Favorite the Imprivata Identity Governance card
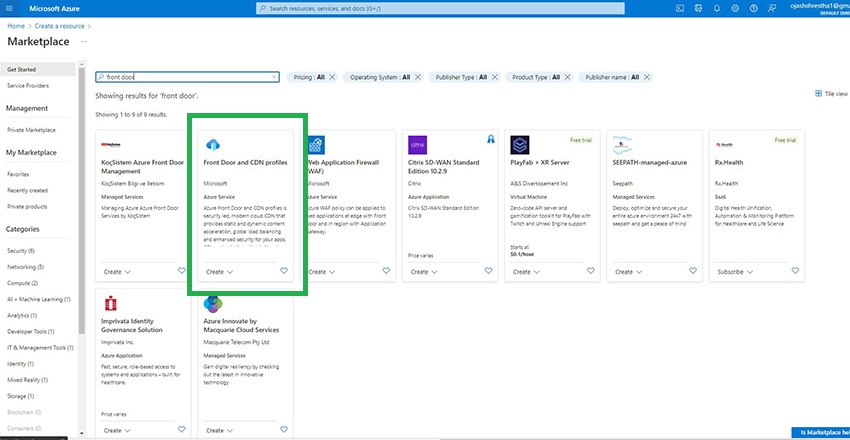 coord(182,430)
